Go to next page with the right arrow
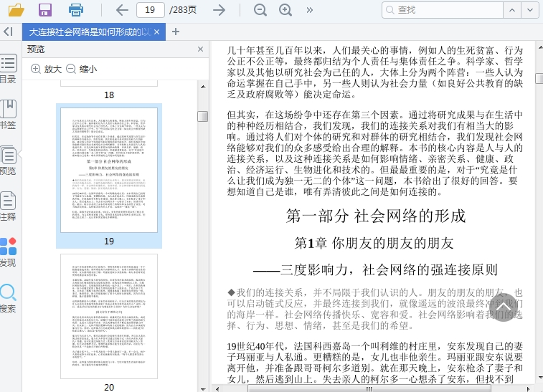 coord(219,10)
